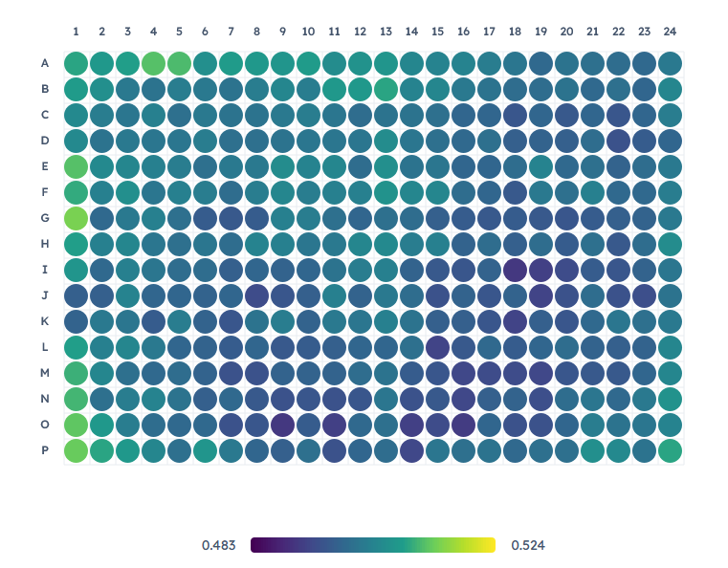Click column header 18
The width and height of the screenshot is (728, 568).
coord(515,32)
